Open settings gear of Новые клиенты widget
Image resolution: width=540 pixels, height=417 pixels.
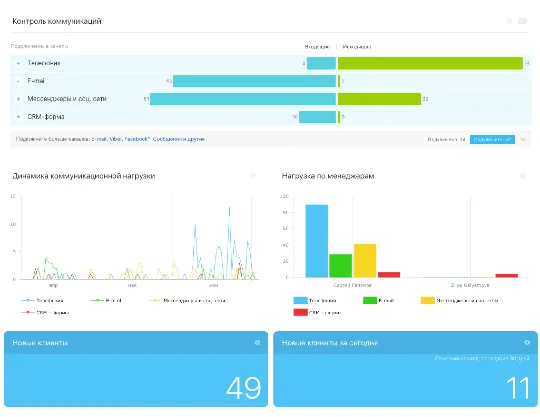click(x=257, y=343)
